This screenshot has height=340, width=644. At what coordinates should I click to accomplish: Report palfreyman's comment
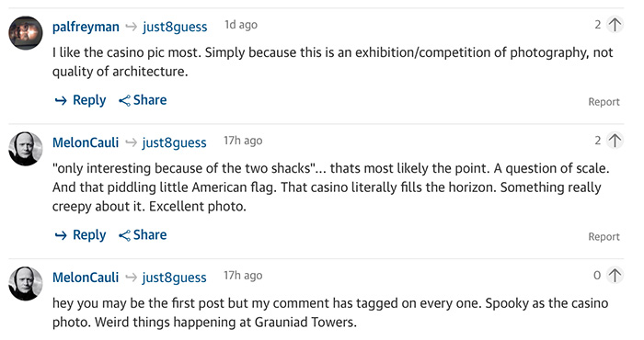604,102
